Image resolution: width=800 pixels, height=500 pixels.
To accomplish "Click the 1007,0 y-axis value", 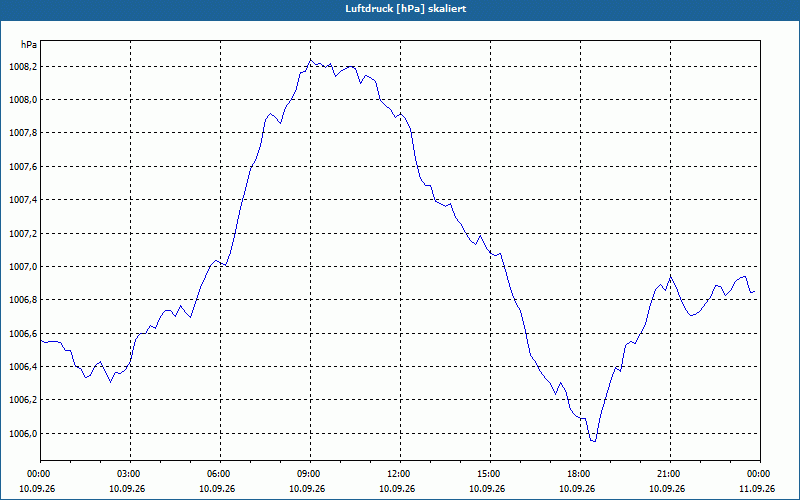I will (23, 267).
